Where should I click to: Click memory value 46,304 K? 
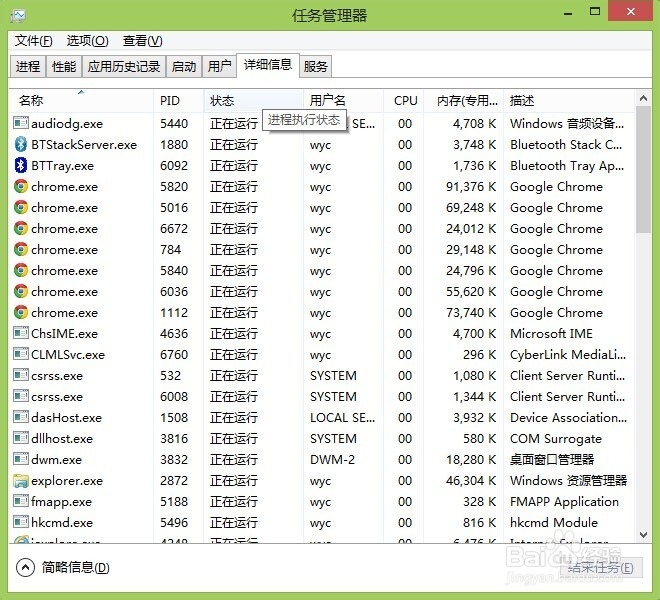tap(471, 480)
